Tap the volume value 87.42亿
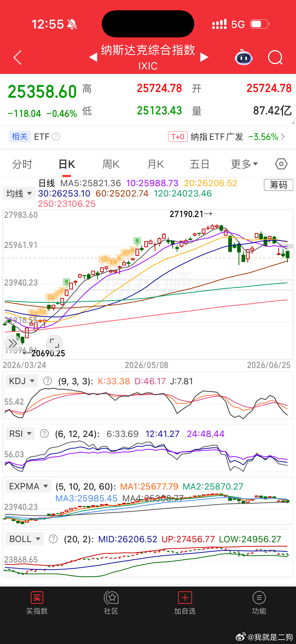This screenshot has height=644, width=296. click(x=272, y=110)
